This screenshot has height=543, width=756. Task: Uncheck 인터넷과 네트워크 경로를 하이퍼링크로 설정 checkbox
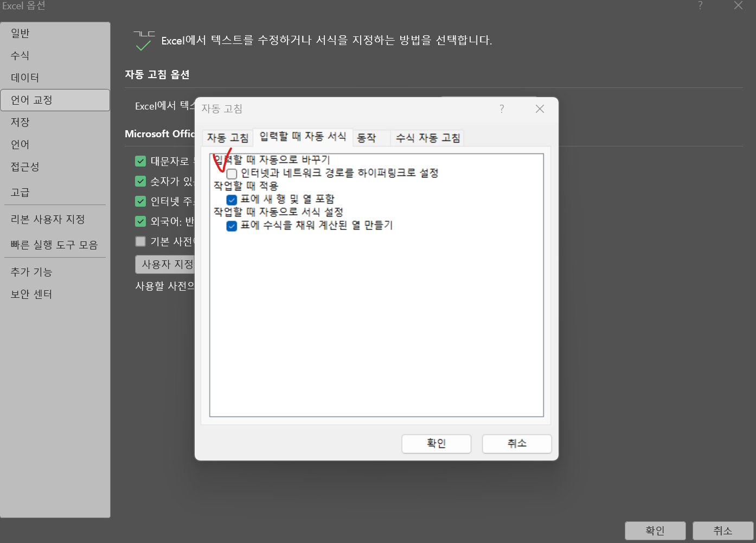pyautogui.click(x=232, y=174)
